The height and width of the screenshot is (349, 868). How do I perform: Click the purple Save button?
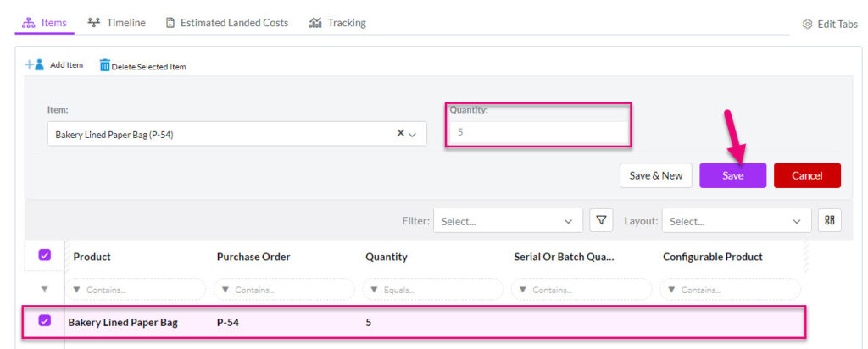coord(732,175)
